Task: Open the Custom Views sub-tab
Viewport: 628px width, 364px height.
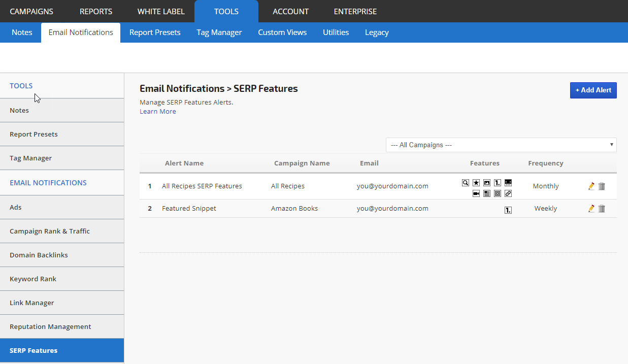Action: click(282, 32)
